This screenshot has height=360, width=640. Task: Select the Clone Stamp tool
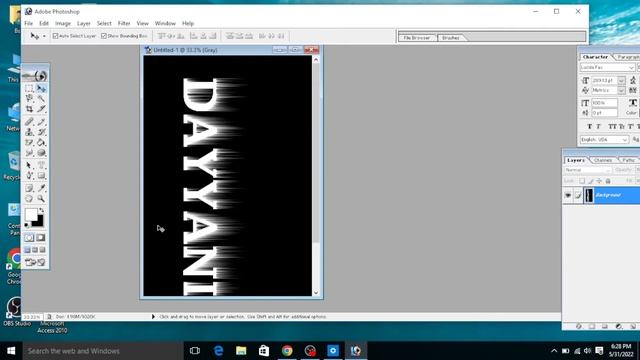[x=29, y=132]
